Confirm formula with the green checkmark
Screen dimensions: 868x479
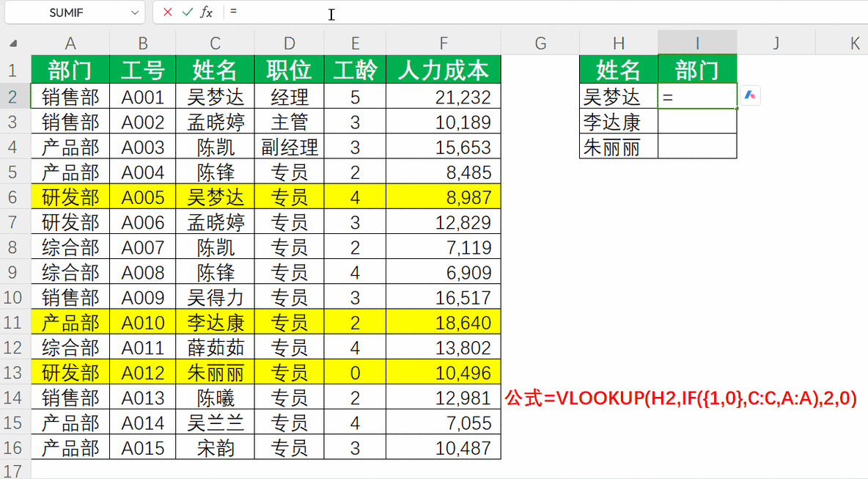(187, 12)
